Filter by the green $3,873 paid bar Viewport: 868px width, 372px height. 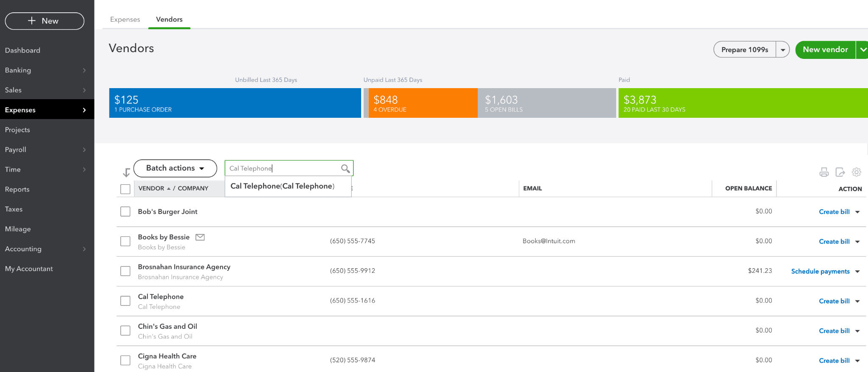click(743, 103)
